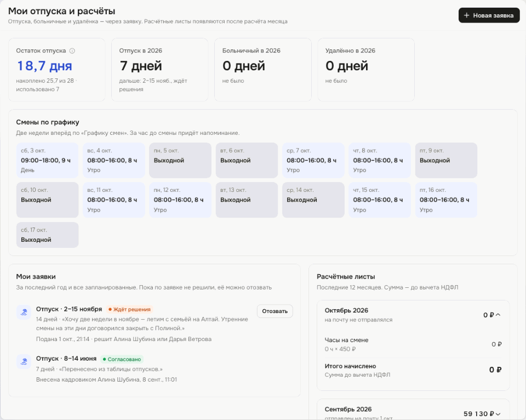
Task: Select the пн, 5 окт. day-off card
Action: pyautogui.click(x=180, y=161)
